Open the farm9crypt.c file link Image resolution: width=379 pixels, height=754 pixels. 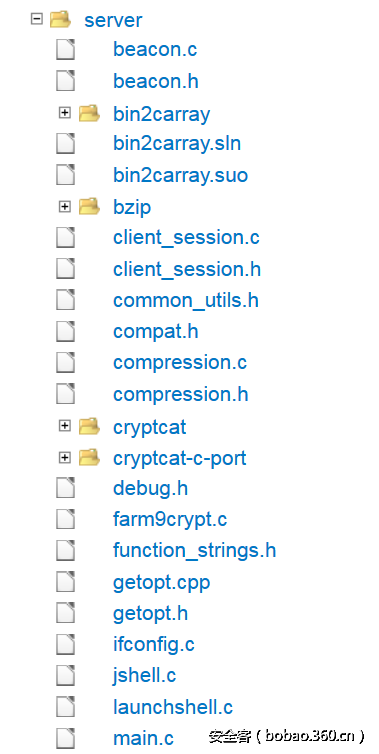pyautogui.click(x=170, y=519)
